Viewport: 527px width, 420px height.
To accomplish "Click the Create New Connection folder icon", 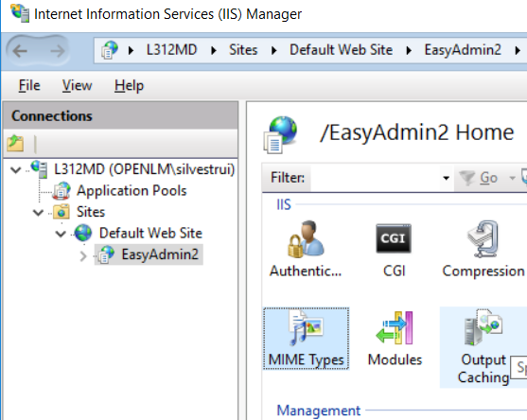I will point(15,144).
